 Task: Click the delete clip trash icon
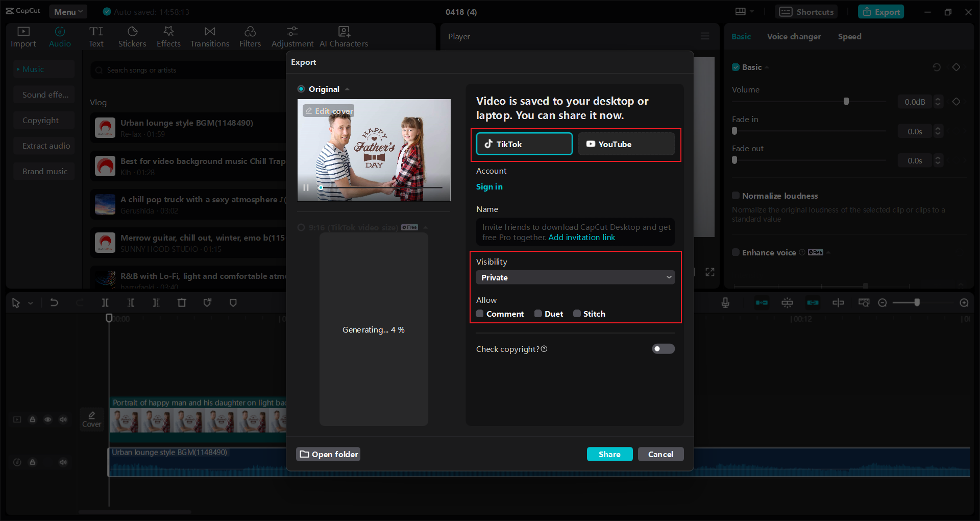pyautogui.click(x=182, y=303)
